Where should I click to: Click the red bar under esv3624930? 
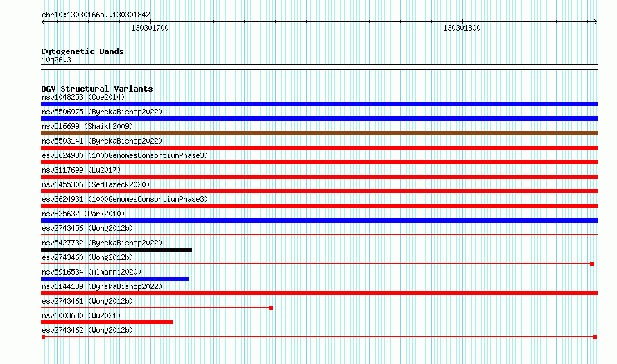point(319,162)
